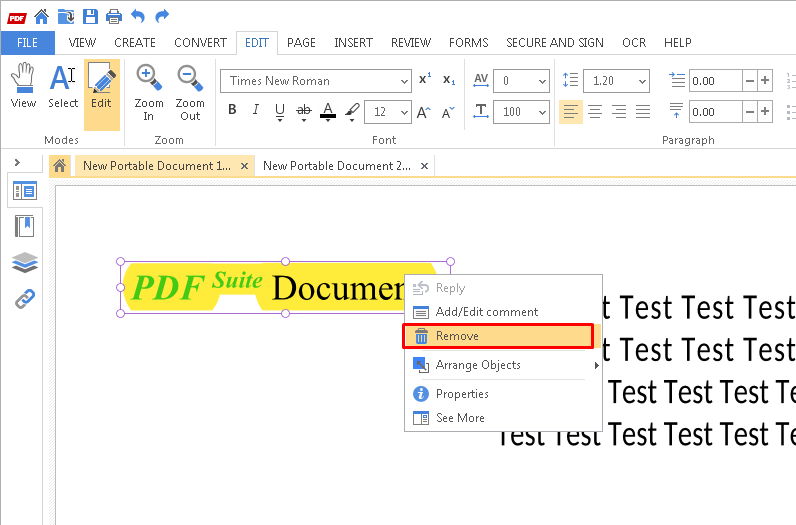
Task: Decrease the lower paragraph spacing value
Action: pos(750,112)
